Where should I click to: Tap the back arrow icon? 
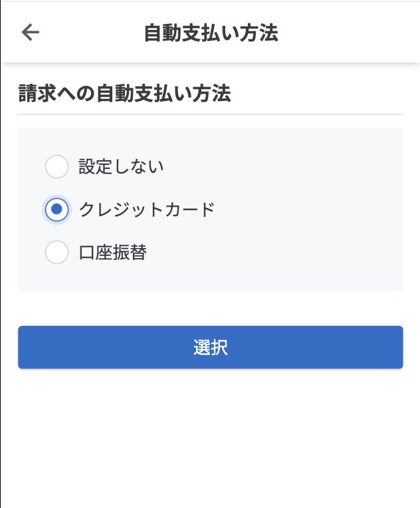31,32
